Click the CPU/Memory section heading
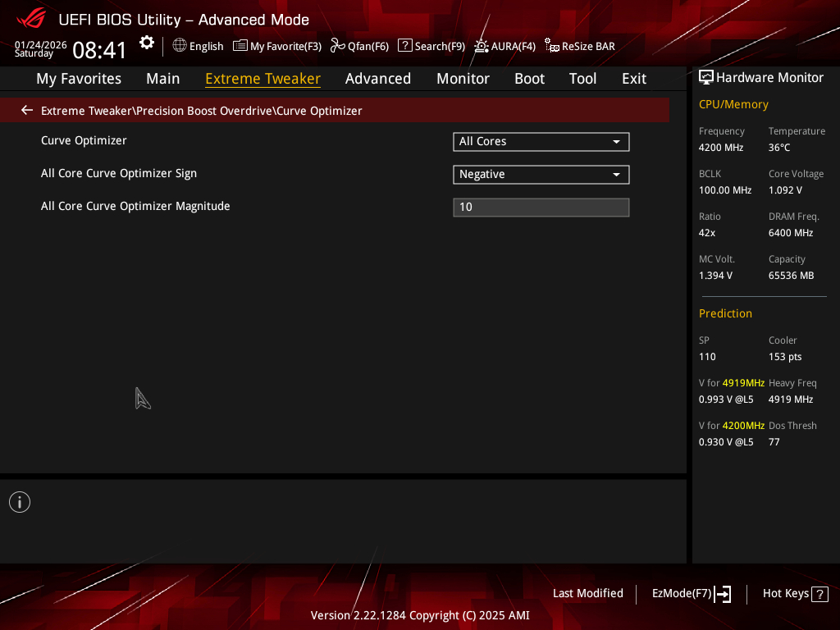This screenshot has width=840, height=630. (x=733, y=104)
